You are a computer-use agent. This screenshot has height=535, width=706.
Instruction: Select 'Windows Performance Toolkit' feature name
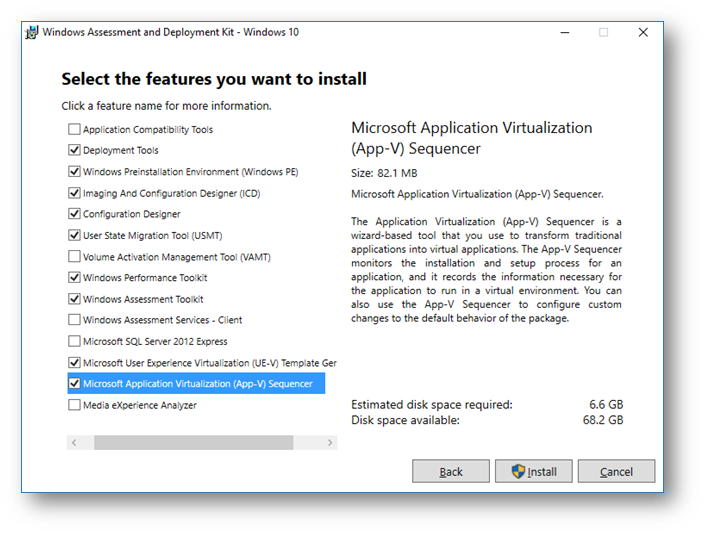[145, 278]
